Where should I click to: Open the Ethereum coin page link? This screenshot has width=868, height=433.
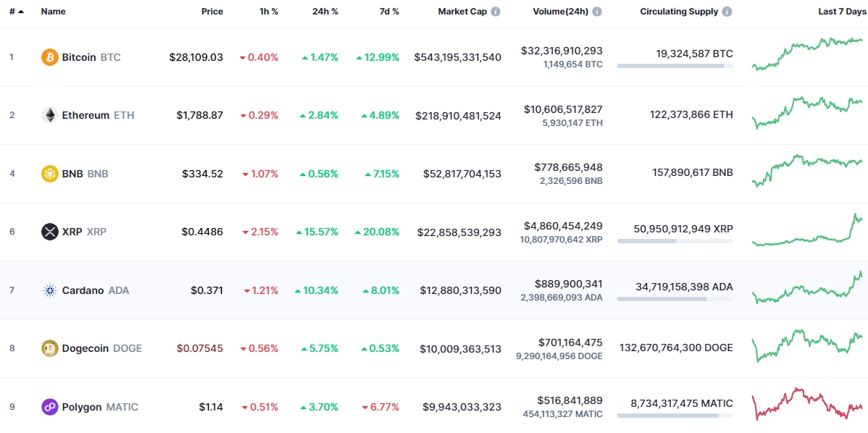click(x=98, y=115)
